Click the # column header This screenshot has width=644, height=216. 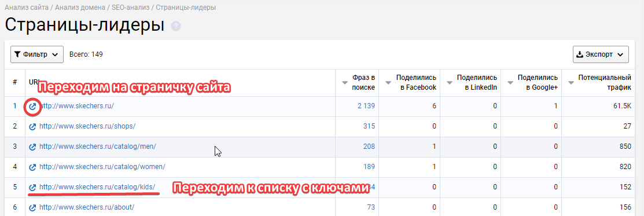pos(15,82)
